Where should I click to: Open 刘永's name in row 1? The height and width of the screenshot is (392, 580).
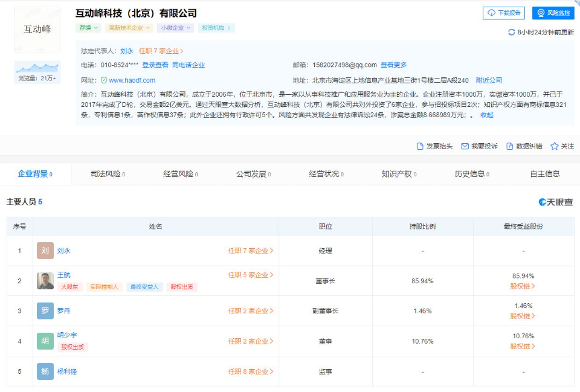63,251
